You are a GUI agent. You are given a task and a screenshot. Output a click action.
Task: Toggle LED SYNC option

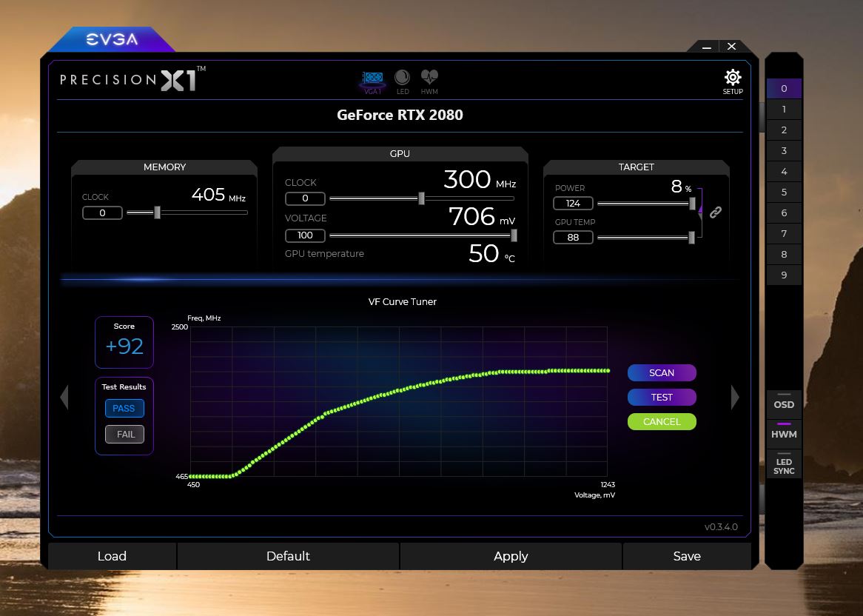click(784, 465)
